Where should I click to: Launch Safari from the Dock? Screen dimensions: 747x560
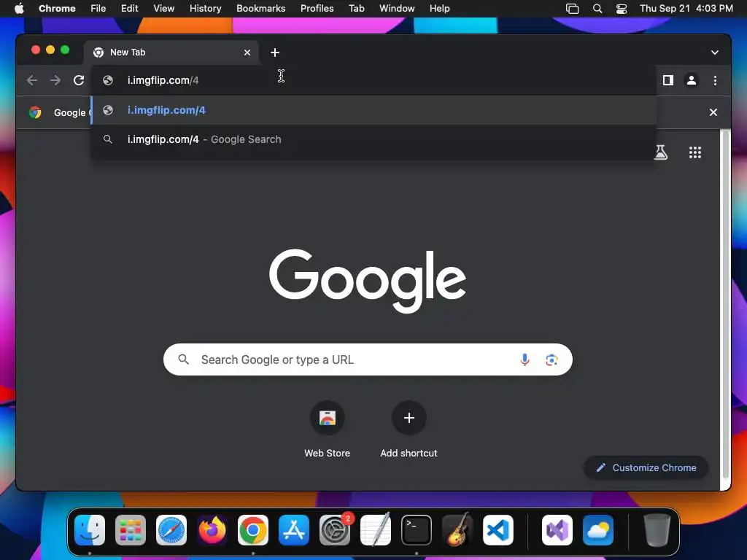pos(171,530)
